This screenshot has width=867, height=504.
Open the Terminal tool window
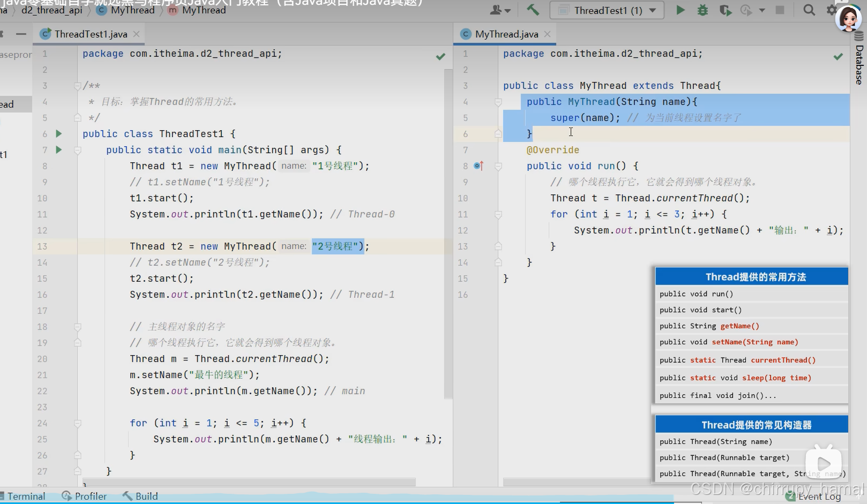tap(23, 496)
